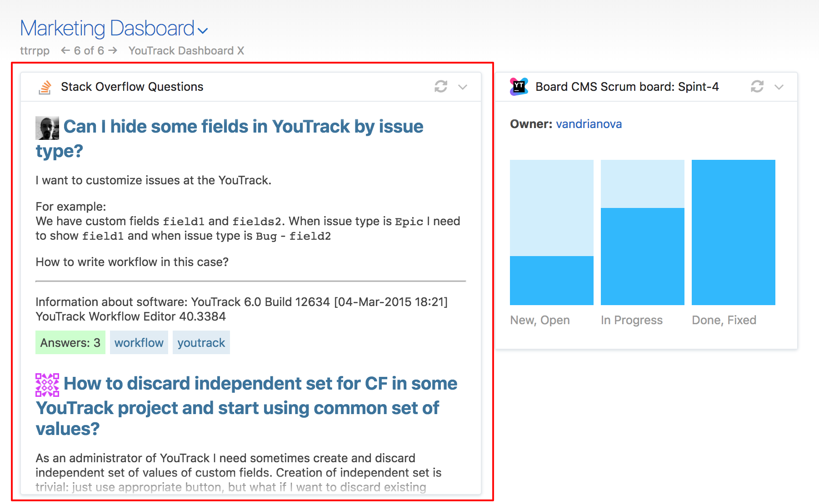
Task: Click the Answers: 3 badge
Action: 70,342
